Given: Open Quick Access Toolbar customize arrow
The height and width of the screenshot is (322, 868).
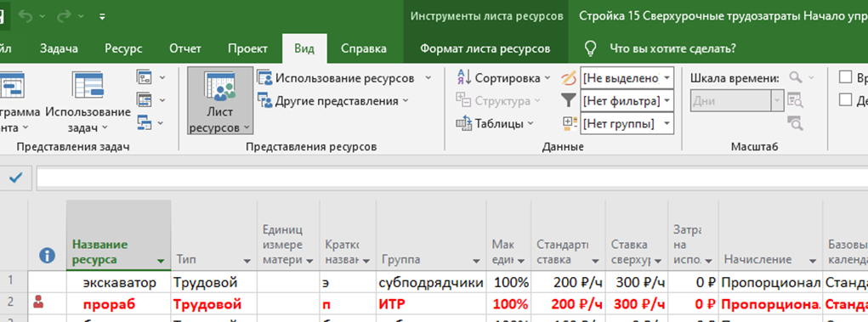Looking at the screenshot, I should [102, 17].
